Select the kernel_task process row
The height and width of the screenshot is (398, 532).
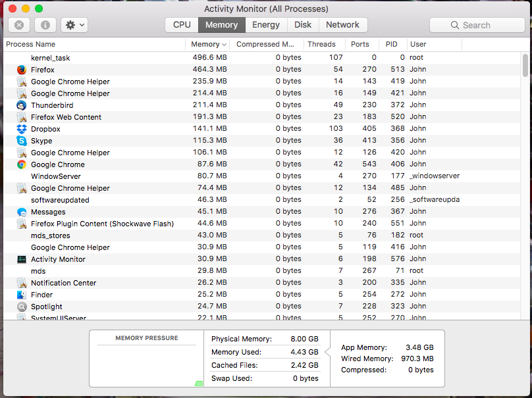(261, 58)
